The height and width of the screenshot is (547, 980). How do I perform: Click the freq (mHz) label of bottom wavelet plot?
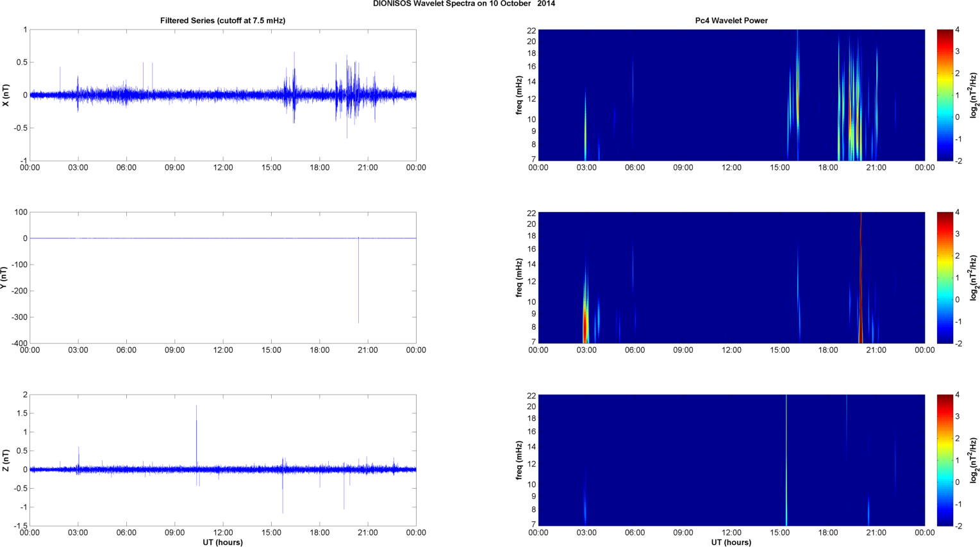point(519,460)
